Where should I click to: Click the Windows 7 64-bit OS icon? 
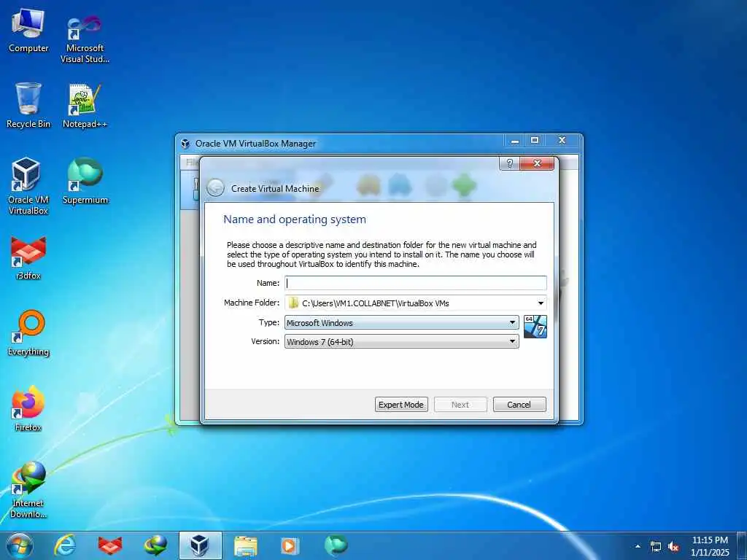[535, 327]
